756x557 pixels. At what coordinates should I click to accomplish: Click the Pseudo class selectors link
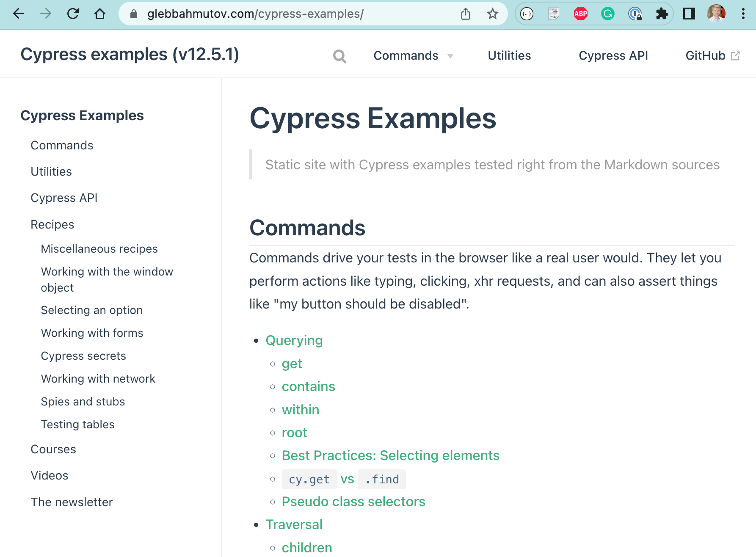point(353,502)
